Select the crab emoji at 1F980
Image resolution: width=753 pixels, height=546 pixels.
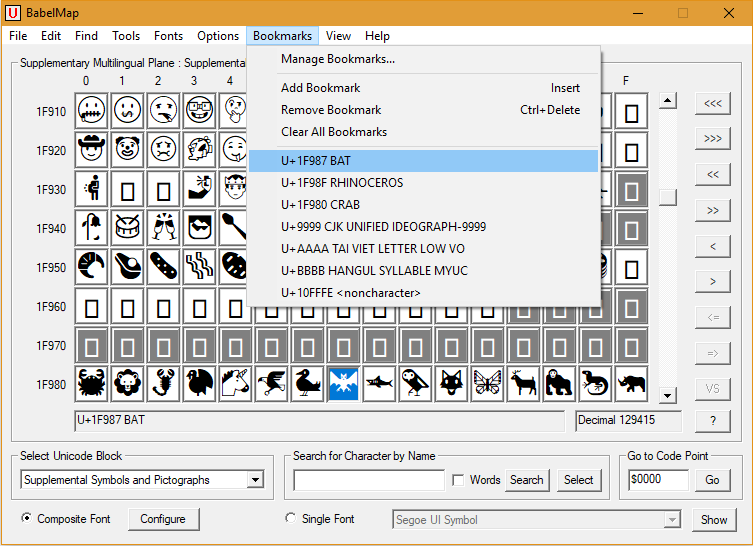pyautogui.click(x=91, y=384)
